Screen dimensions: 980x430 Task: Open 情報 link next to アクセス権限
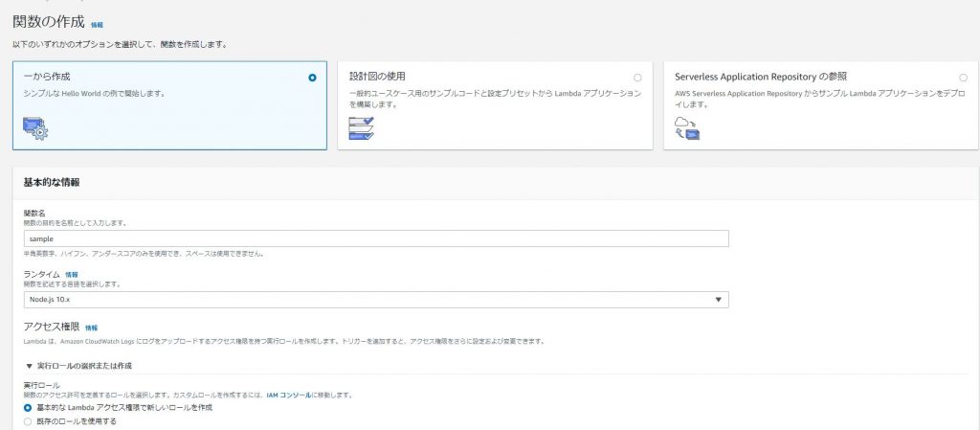click(91, 328)
